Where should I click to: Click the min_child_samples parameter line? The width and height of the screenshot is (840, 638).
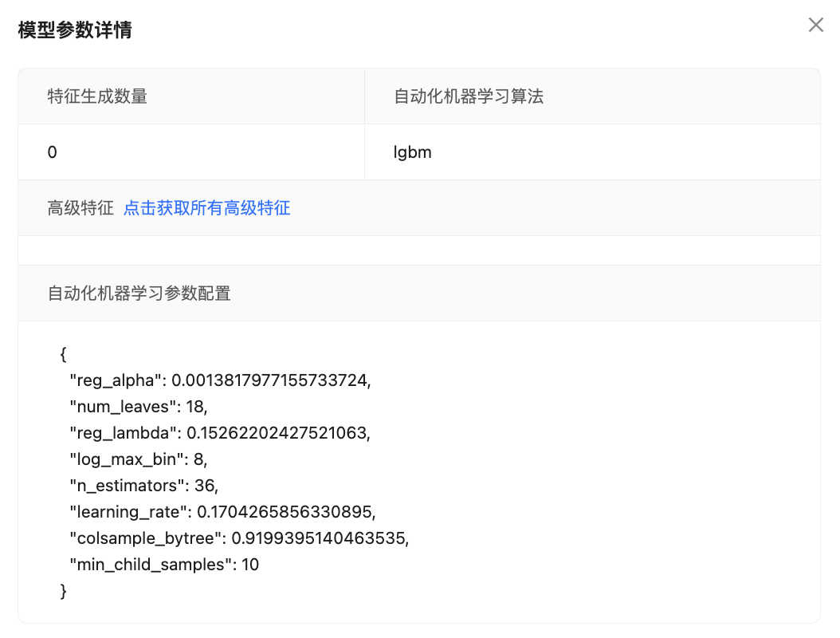point(164,565)
